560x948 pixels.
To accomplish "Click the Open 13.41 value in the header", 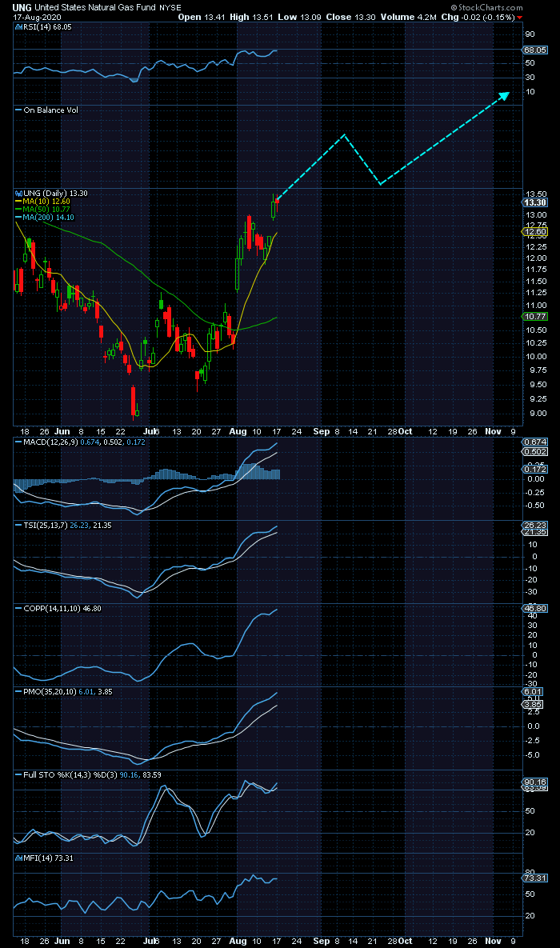I will (203, 17).
